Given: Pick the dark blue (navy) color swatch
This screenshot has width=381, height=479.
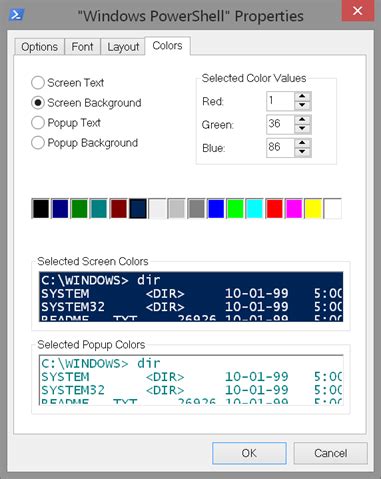Looking at the screenshot, I should click(60, 209).
